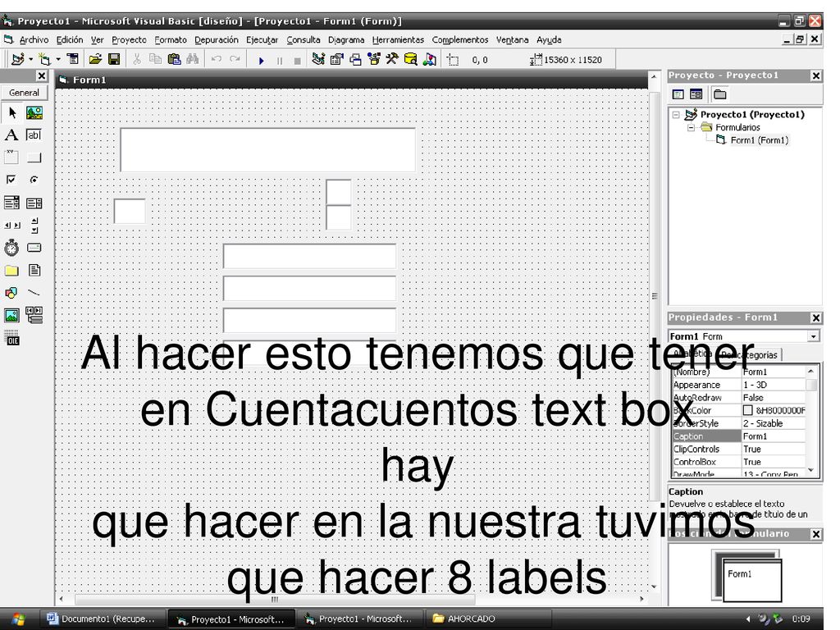Collapse the Proyecto1 tree node
The height and width of the screenshot is (630, 840).
point(676,115)
